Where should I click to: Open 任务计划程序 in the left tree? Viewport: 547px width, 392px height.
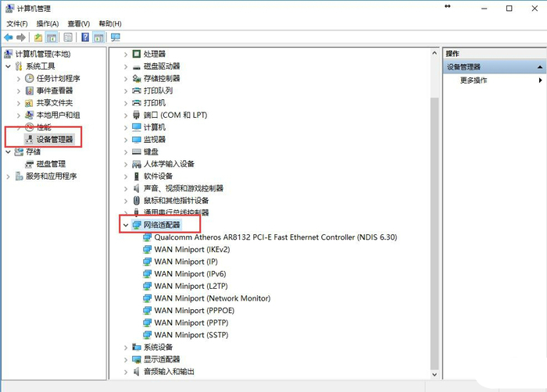(59, 78)
